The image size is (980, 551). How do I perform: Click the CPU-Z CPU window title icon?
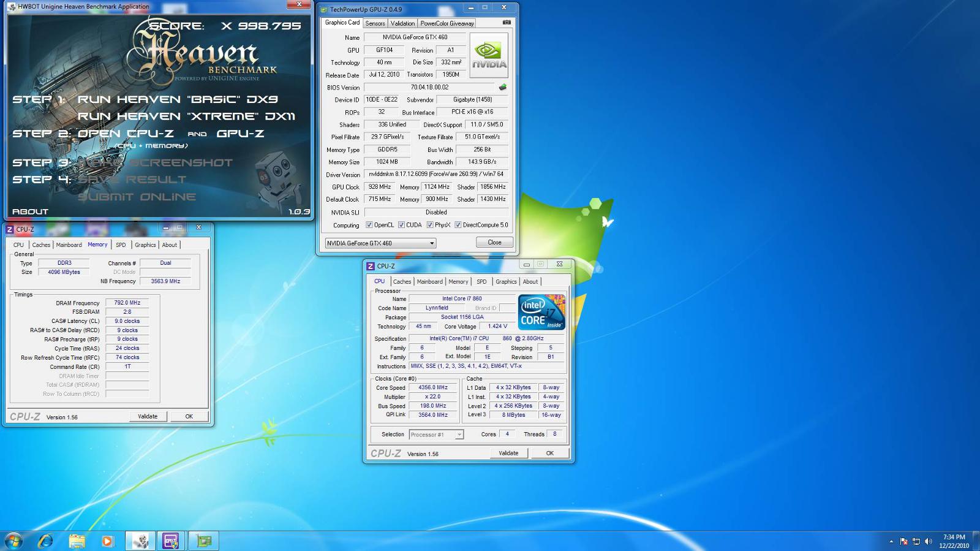(370, 266)
